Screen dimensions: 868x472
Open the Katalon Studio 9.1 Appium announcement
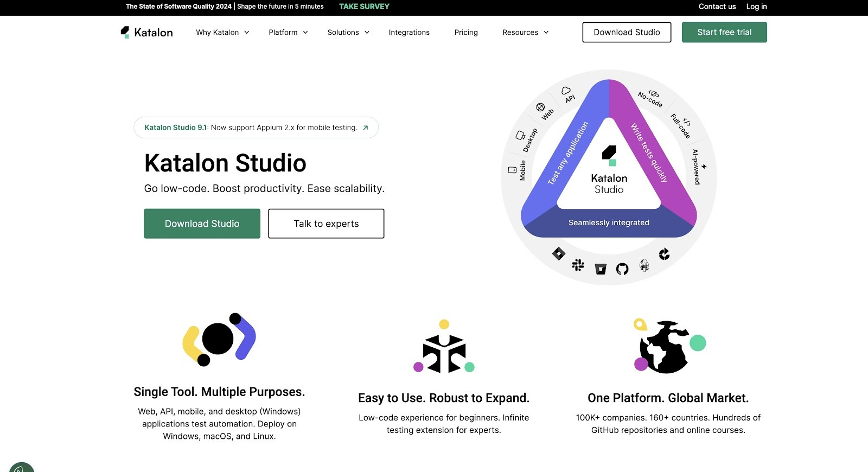point(256,127)
